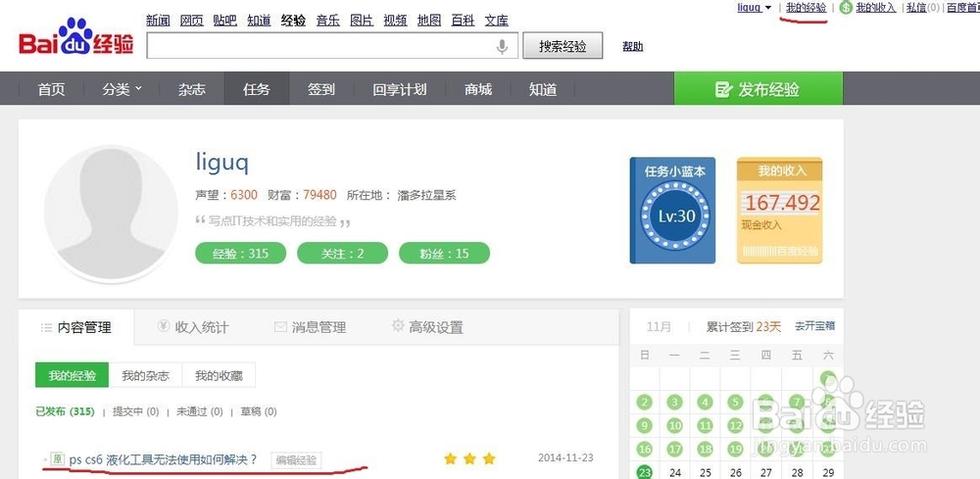This screenshot has width=980, height=479.
Task: Click the green dollar income icon
Action: click(x=847, y=8)
